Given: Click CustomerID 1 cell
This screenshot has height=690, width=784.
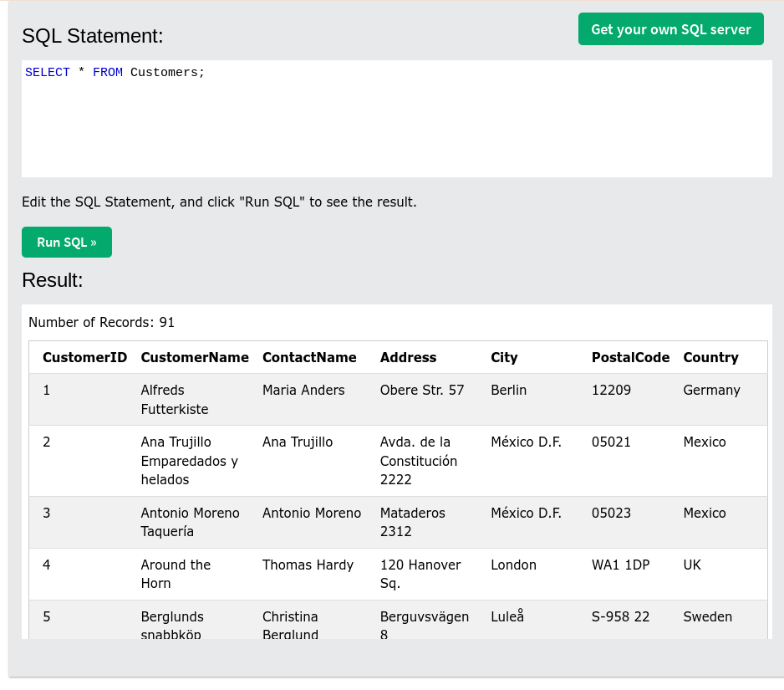Looking at the screenshot, I should (82, 399).
